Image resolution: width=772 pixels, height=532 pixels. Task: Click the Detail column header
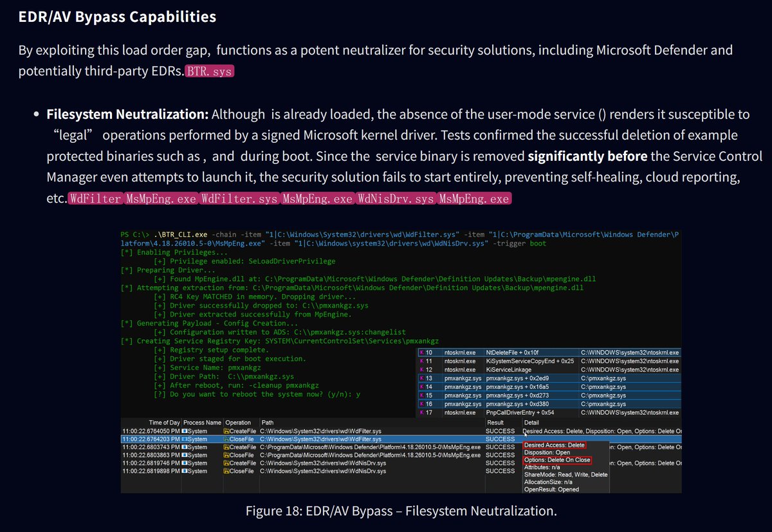coord(531,423)
